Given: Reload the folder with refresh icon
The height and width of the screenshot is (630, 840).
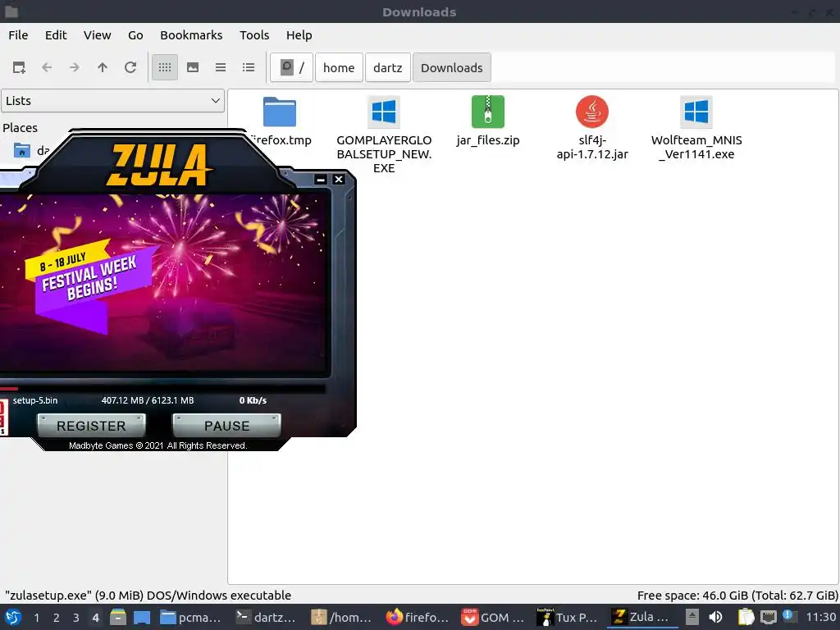Looking at the screenshot, I should click(130, 67).
